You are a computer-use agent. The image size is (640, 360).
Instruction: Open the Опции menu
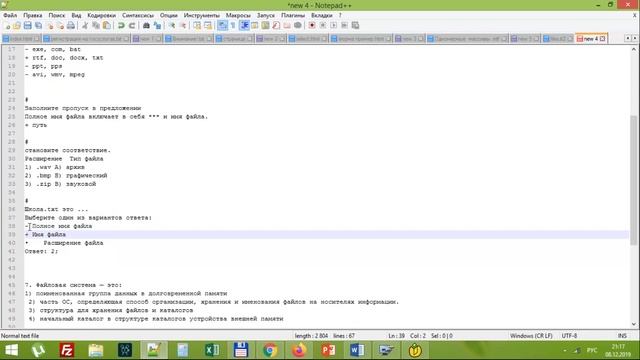[169, 15]
